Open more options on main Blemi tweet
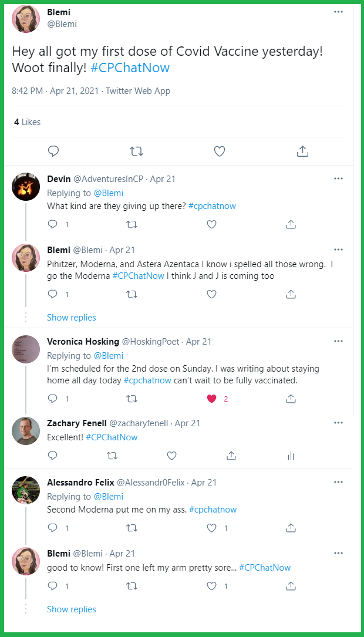Viewport: 364px width, 637px height. [x=338, y=12]
